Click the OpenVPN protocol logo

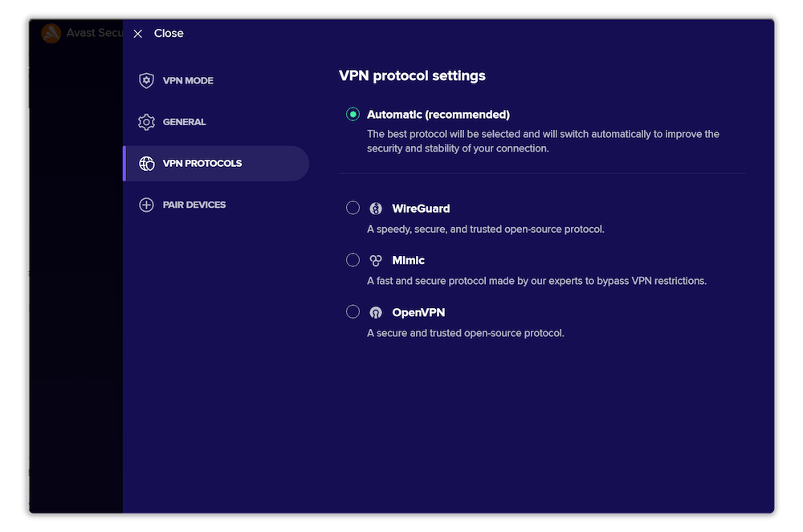click(x=376, y=311)
